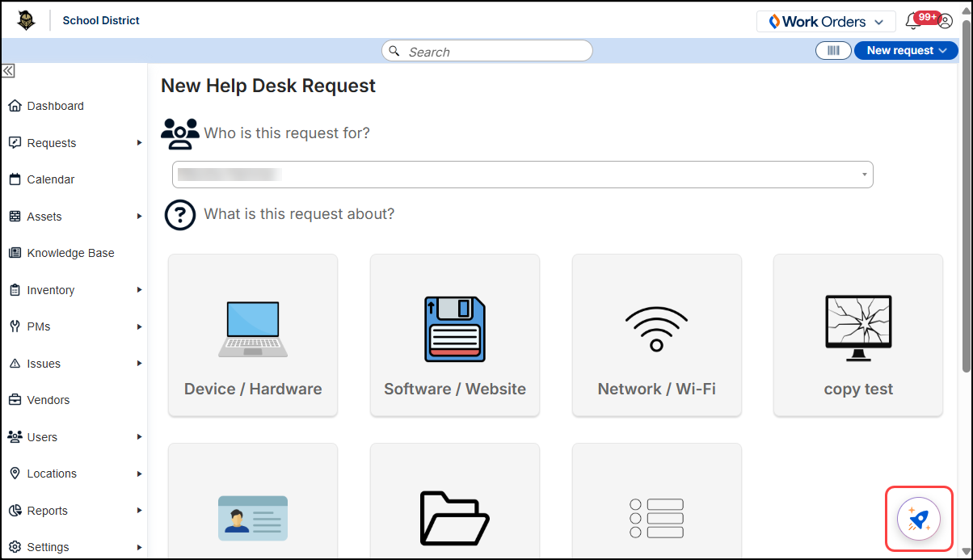Click the magnifier icon in search
This screenshot has height=560, width=973.
pos(394,51)
